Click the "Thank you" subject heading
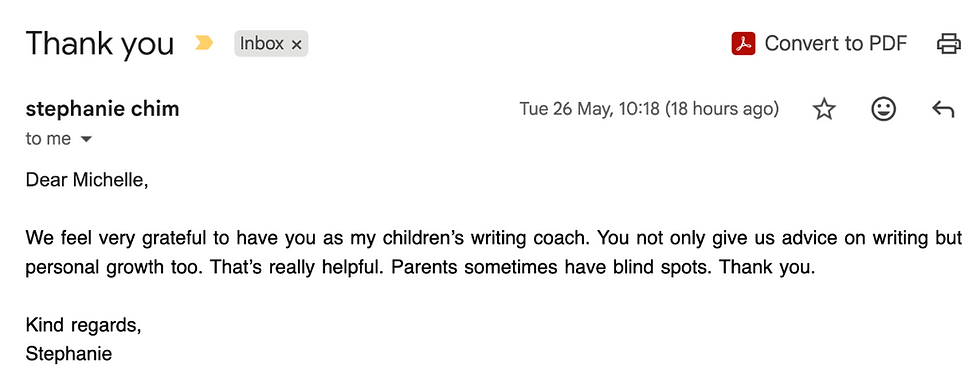The width and height of the screenshot is (980, 384). (x=100, y=43)
